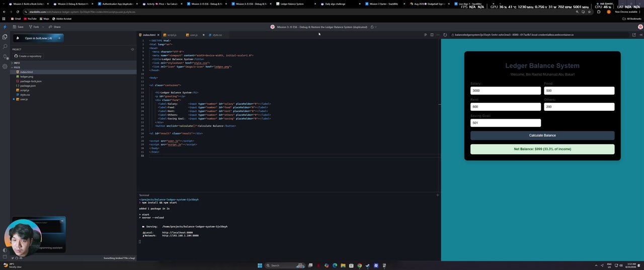Click the taskbar Search box
Screen dimensions: 644x270
click(x=286, y=265)
